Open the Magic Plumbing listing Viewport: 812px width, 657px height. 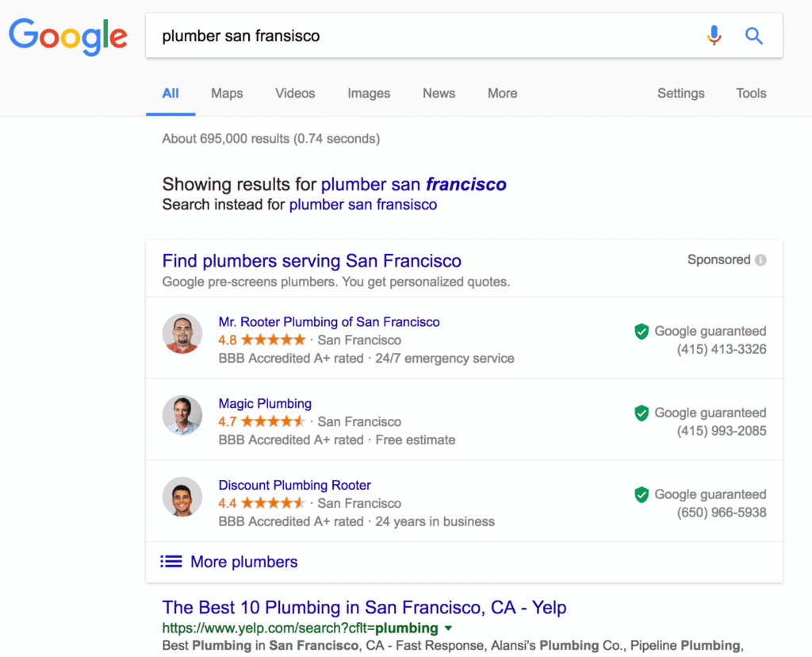pyautogui.click(x=265, y=403)
